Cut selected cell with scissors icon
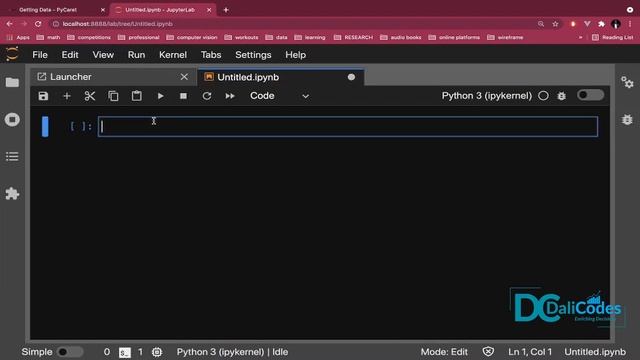The image size is (640, 360). (90, 96)
